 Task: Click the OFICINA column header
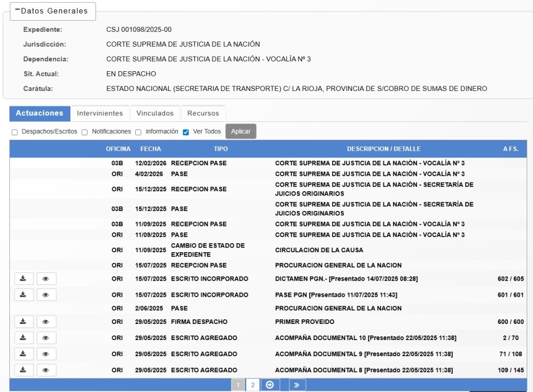118,149
